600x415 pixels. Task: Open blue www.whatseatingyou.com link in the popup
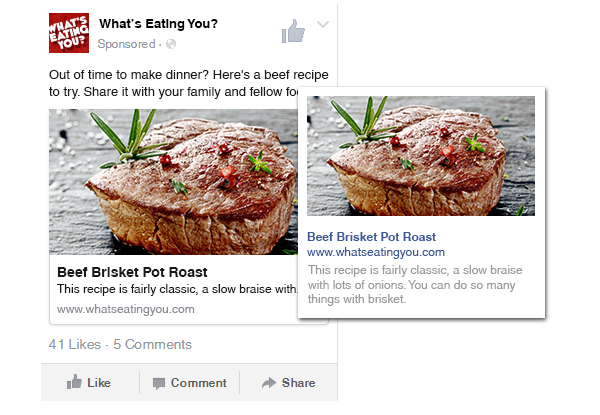coord(376,252)
